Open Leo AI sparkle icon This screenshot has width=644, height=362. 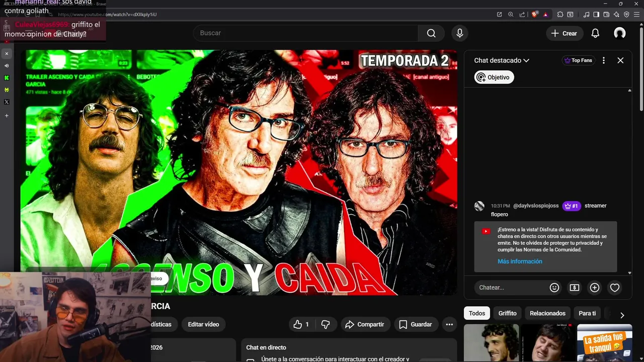coord(616,15)
